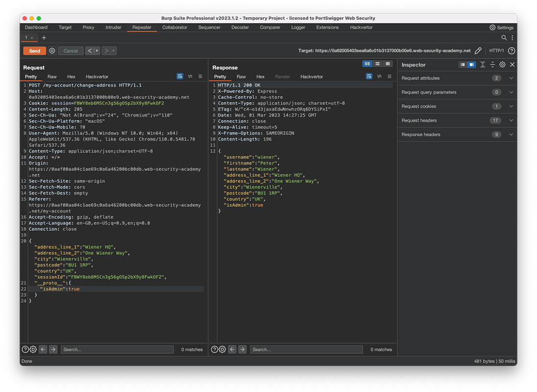Click the Cookie session header line

pos(96,103)
